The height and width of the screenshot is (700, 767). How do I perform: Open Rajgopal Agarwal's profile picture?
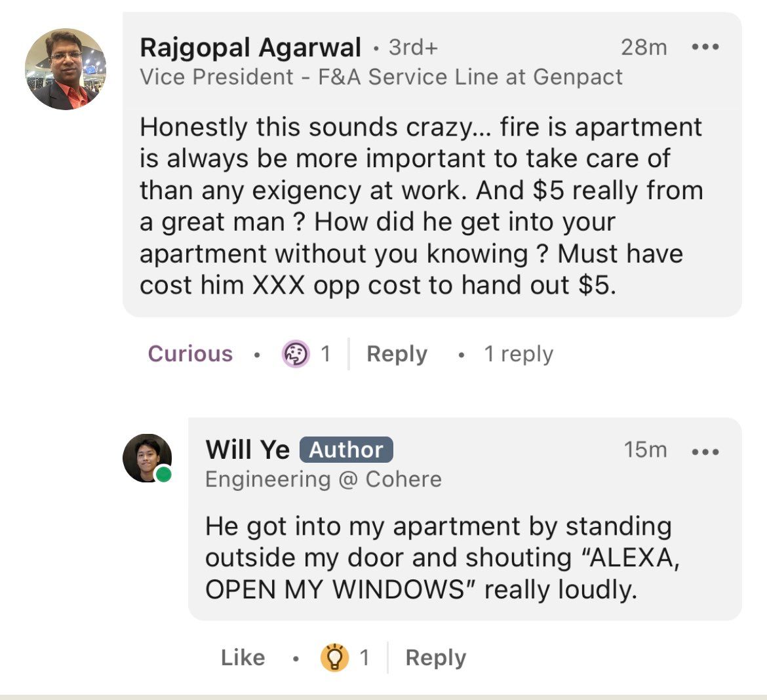65,69
